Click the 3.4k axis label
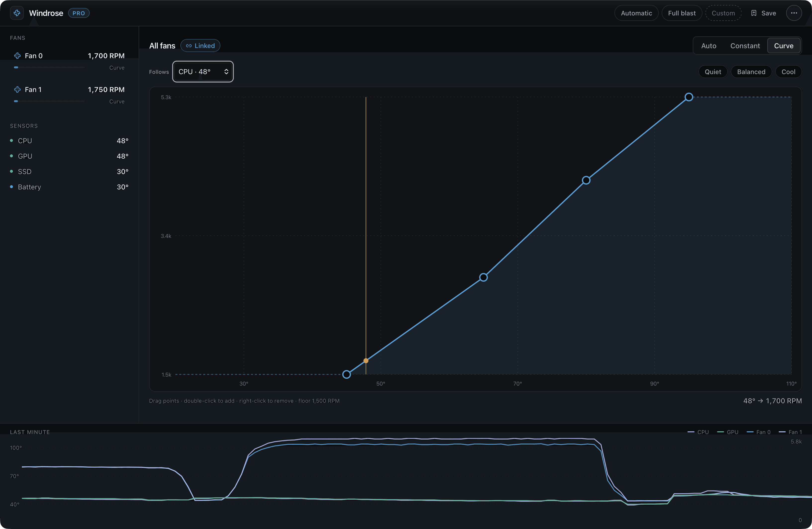812x529 pixels. coord(166,236)
